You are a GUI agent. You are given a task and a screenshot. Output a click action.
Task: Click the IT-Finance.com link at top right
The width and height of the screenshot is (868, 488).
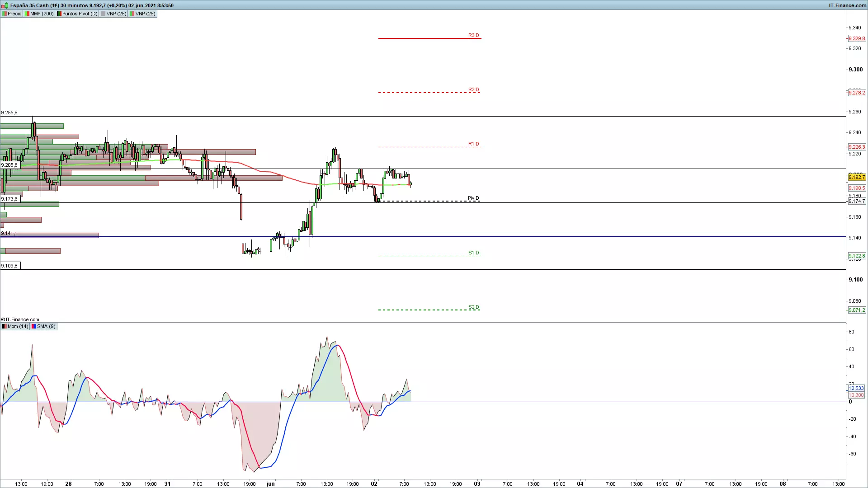tap(848, 5)
